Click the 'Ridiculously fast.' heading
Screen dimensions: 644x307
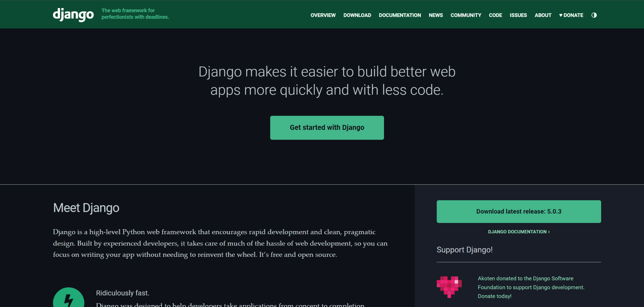122,293
